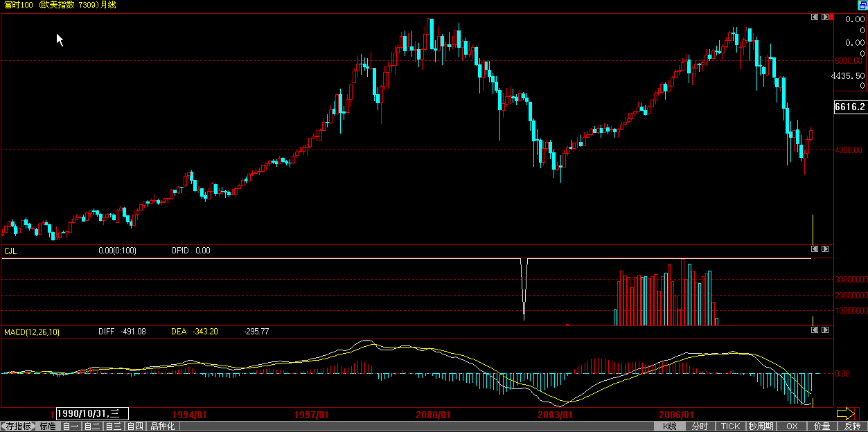Screen dimensions: 868x432
Task: Click the 2000/01 timeline date
Action: [x=434, y=414]
